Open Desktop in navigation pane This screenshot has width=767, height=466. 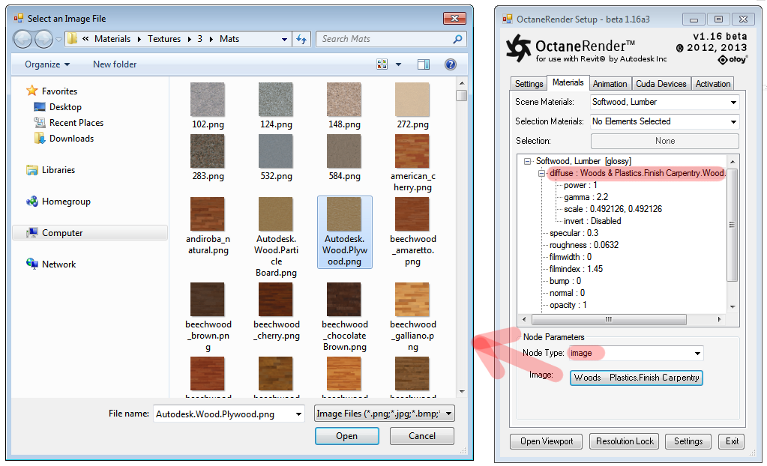pos(65,107)
